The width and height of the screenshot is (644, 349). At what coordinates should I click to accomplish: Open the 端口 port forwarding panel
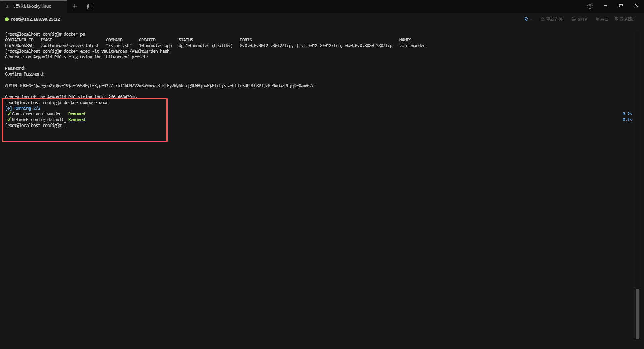point(602,19)
